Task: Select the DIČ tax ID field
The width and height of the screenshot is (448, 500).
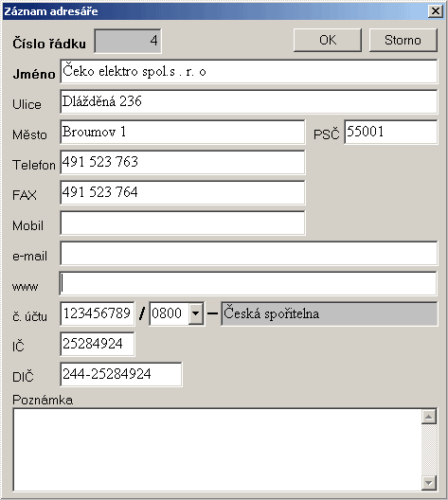Action: [x=121, y=374]
